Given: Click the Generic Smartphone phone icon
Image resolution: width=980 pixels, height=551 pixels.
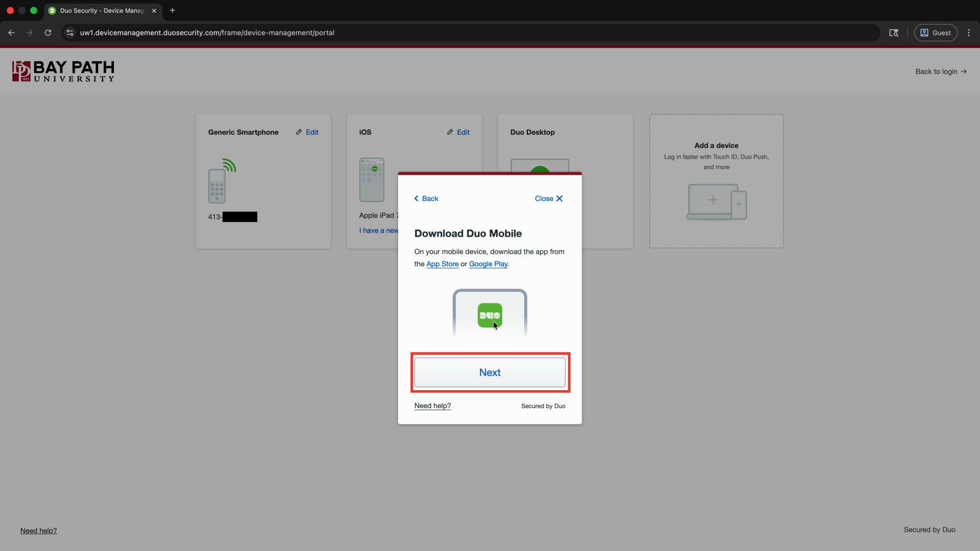Looking at the screenshot, I should (x=222, y=181).
